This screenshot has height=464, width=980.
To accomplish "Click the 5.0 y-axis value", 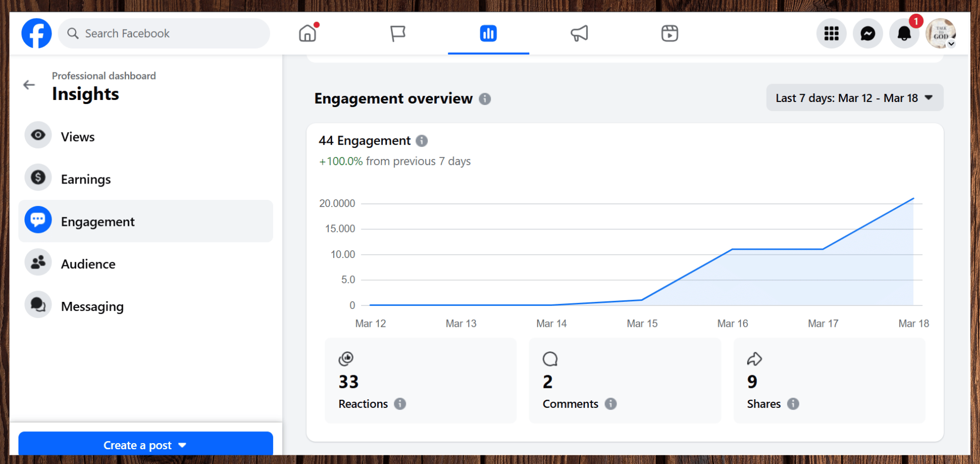I will (x=348, y=279).
